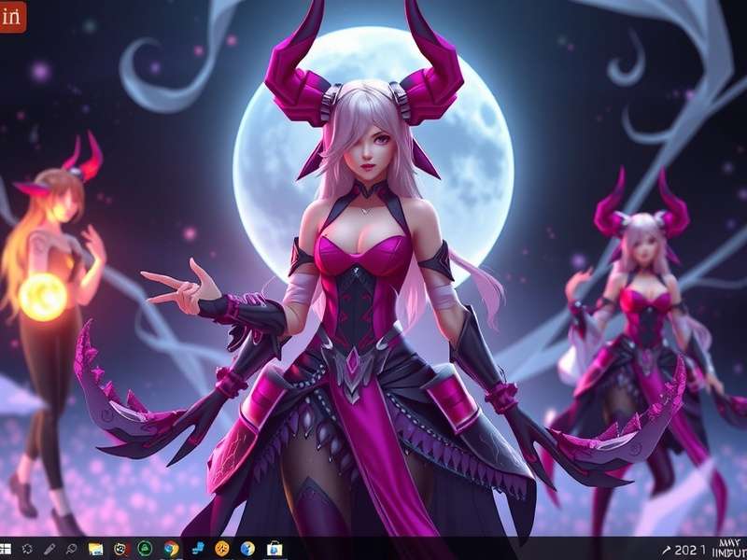Screen dimensions: 747x560
Task: Open the pen icon in taskbar
Action: (49, 549)
